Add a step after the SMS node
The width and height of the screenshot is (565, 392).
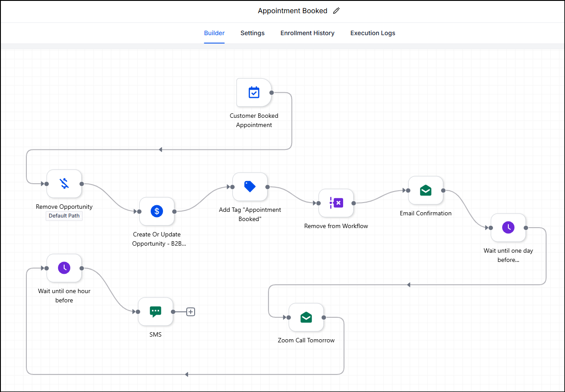(x=191, y=312)
